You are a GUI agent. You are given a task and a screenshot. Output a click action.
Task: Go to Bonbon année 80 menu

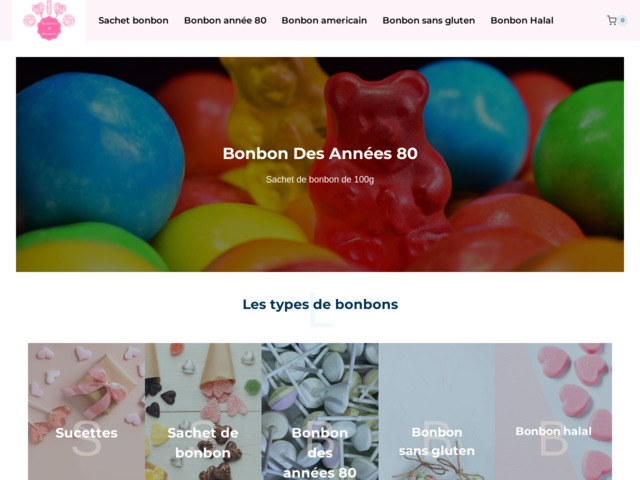(225, 20)
